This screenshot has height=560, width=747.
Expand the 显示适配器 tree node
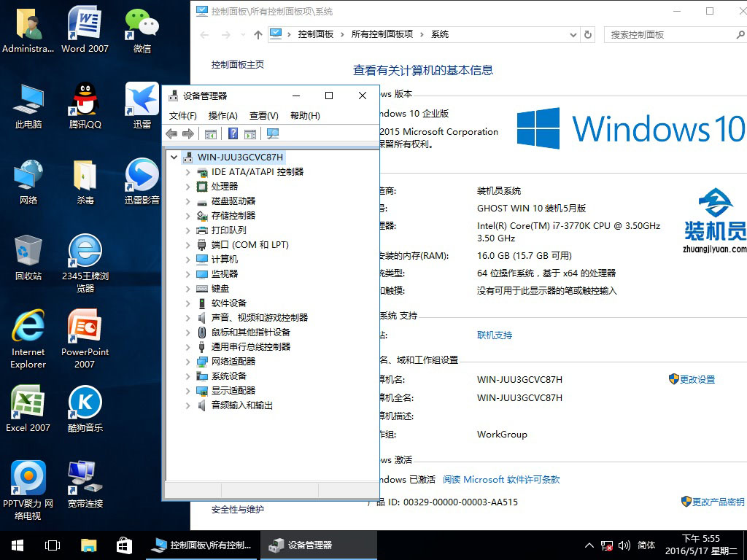(x=187, y=391)
